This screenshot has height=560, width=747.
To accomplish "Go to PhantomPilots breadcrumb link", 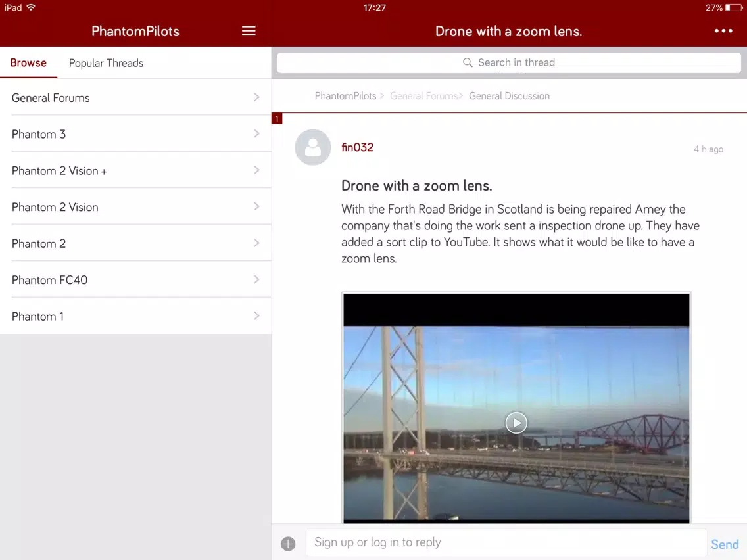I will pos(345,96).
